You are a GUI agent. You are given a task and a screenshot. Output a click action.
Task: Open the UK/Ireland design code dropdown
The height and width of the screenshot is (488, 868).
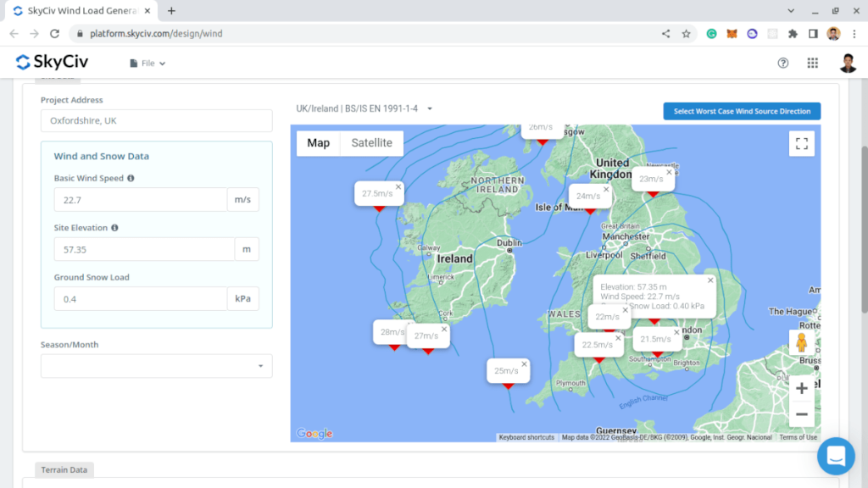pyautogui.click(x=364, y=108)
